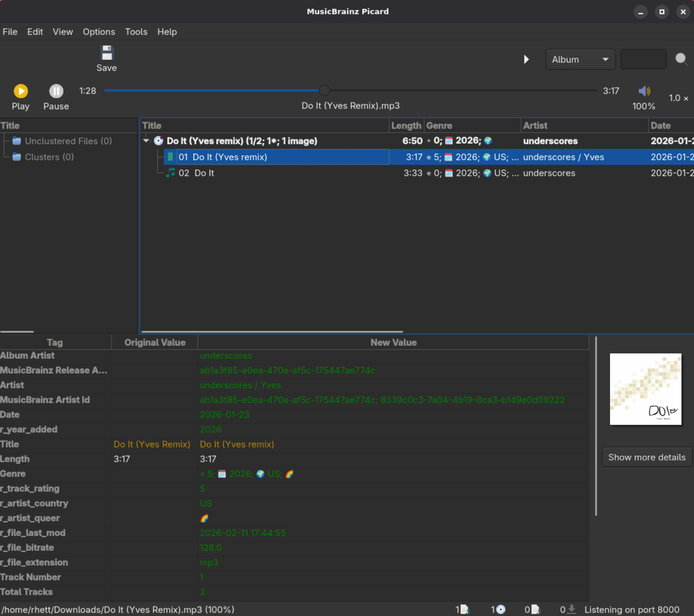The image size is (694, 616).
Task: Open the Options menu
Action: 99,32
